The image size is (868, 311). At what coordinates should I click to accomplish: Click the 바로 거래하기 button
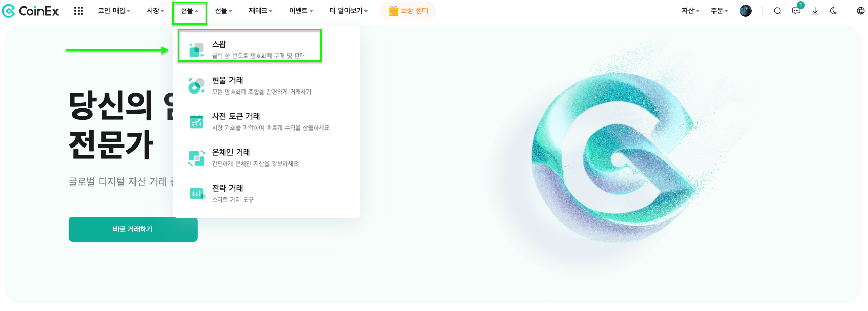point(133,229)
